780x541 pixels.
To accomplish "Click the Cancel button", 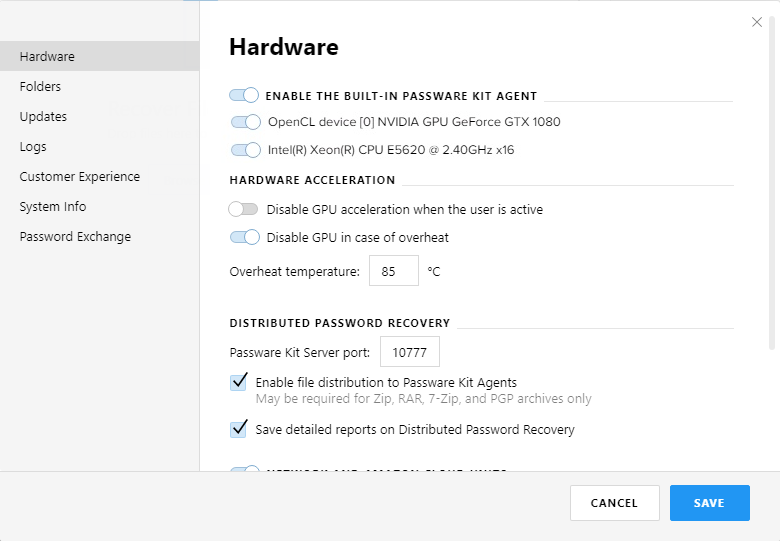I will pyautogui.click(x=614, y=503).
